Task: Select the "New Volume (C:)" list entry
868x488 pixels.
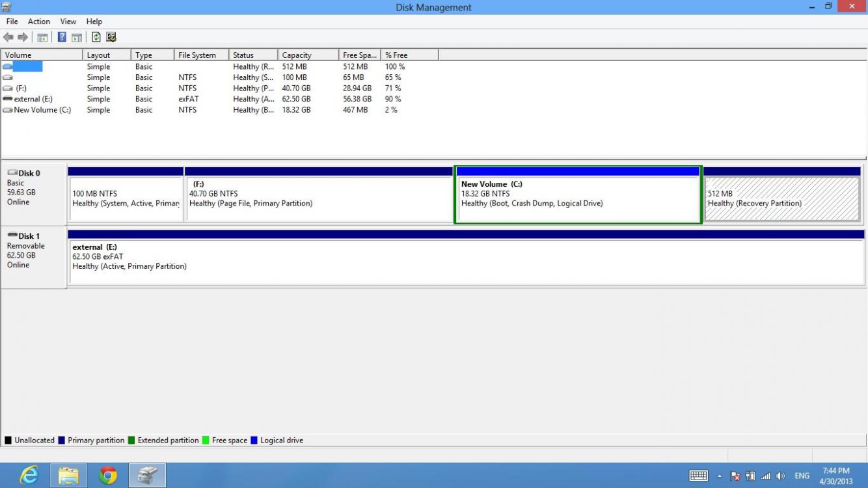Action: coord(42,110)
